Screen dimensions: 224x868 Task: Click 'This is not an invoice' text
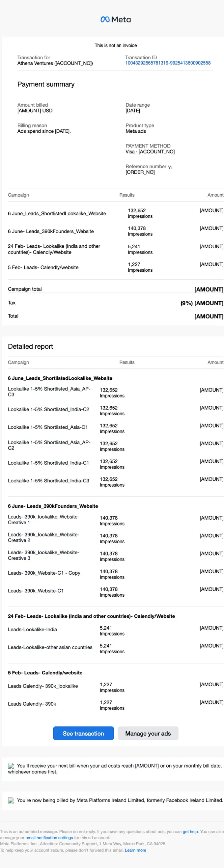pos(116,45)
